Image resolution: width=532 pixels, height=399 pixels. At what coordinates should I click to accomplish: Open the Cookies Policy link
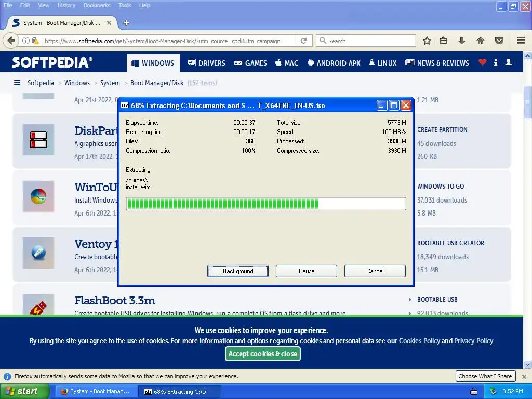[x=419, y=341]
